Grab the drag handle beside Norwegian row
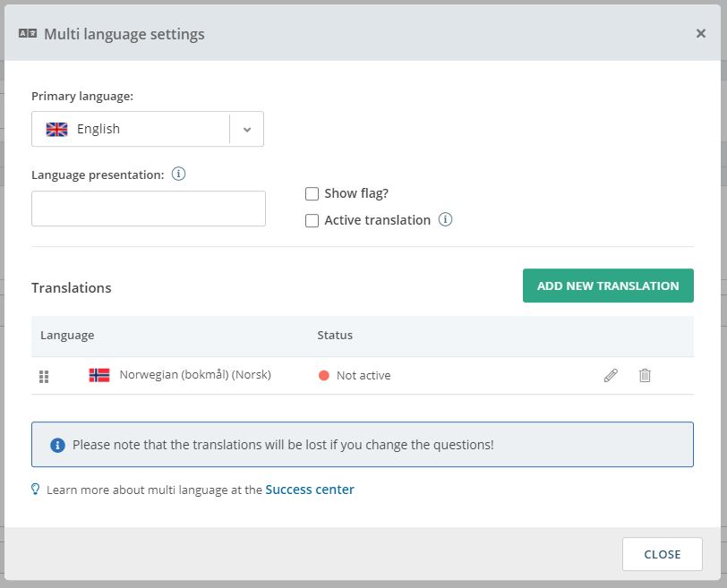 pyautogui.click(x=44, y=377)
